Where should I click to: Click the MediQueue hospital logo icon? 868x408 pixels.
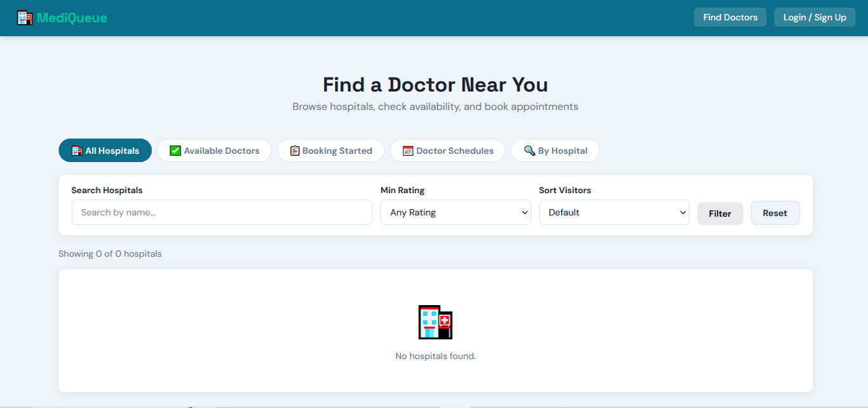(25, 18)
